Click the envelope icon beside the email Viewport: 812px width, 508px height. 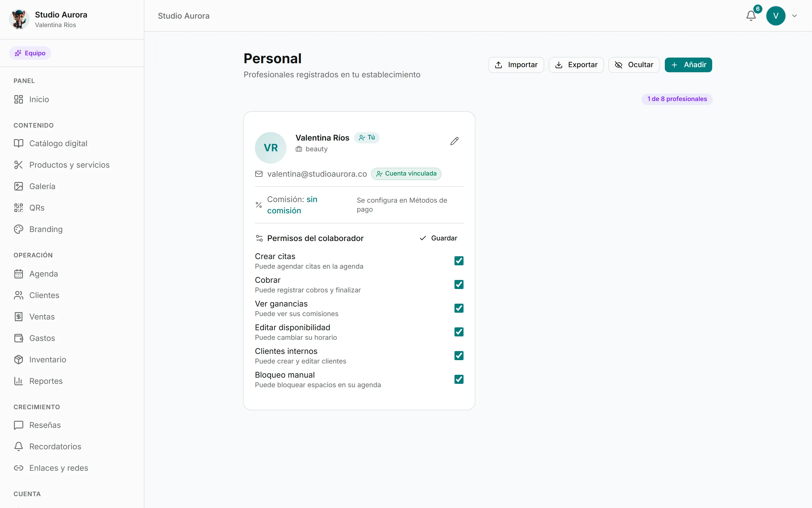click(x=259, y=174)
